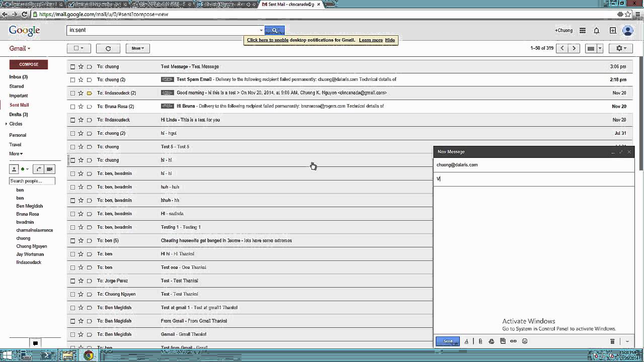Insert files using Google Drive icon
Screen dimensions: 644x362
[492, 341]
